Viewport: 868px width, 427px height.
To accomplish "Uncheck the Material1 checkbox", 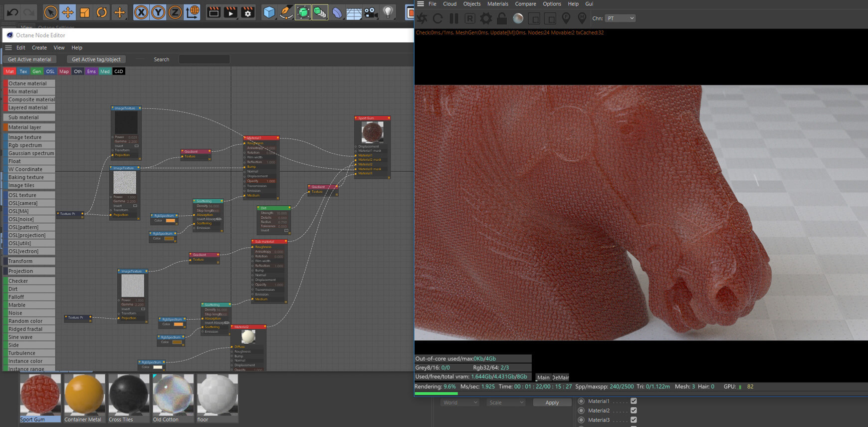I will click(x=634, y=401).
